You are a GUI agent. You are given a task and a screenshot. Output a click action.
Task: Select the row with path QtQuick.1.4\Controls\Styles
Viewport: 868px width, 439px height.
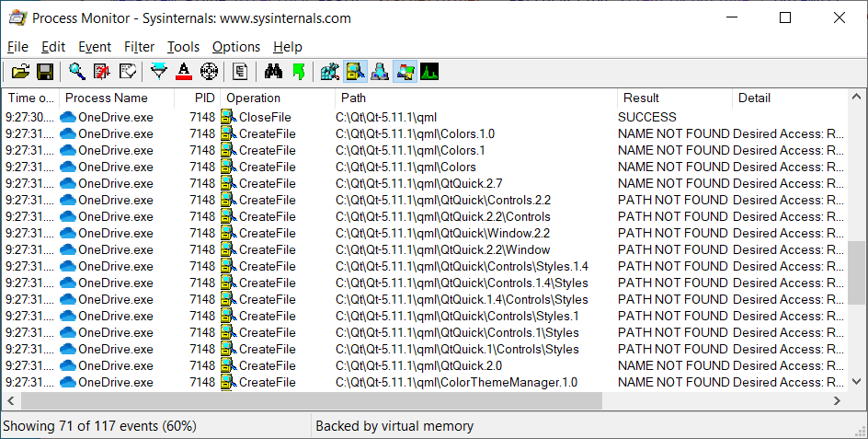coord(425,299)
